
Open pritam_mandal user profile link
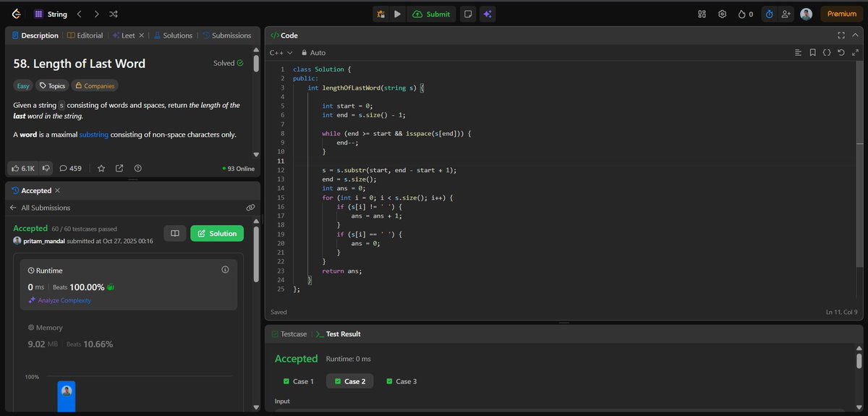(43, 241)
